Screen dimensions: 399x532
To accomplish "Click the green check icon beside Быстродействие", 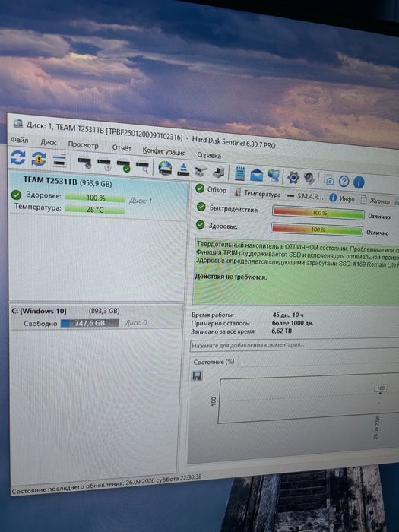I will [x=201, y=207].
